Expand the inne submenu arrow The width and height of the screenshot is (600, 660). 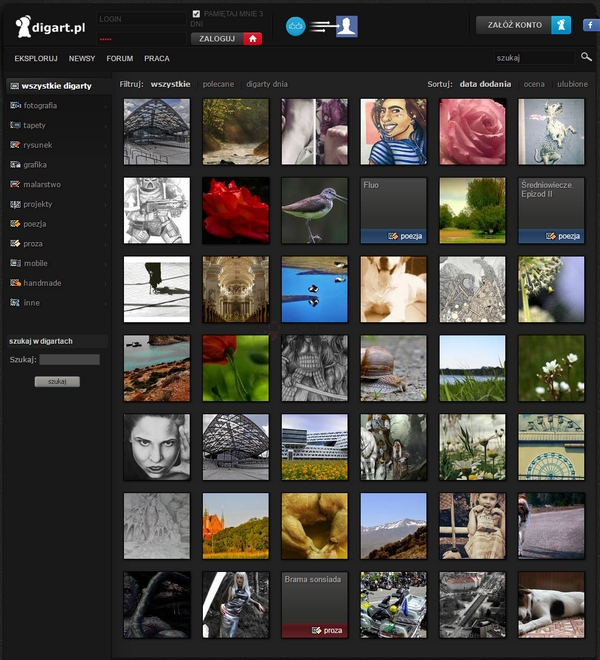tap(105, 303)
